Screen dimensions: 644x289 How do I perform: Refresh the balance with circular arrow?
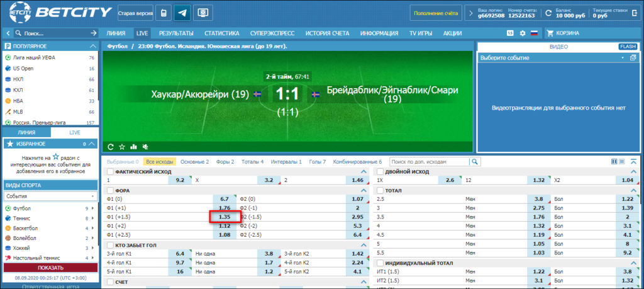(x=548, y=13)
